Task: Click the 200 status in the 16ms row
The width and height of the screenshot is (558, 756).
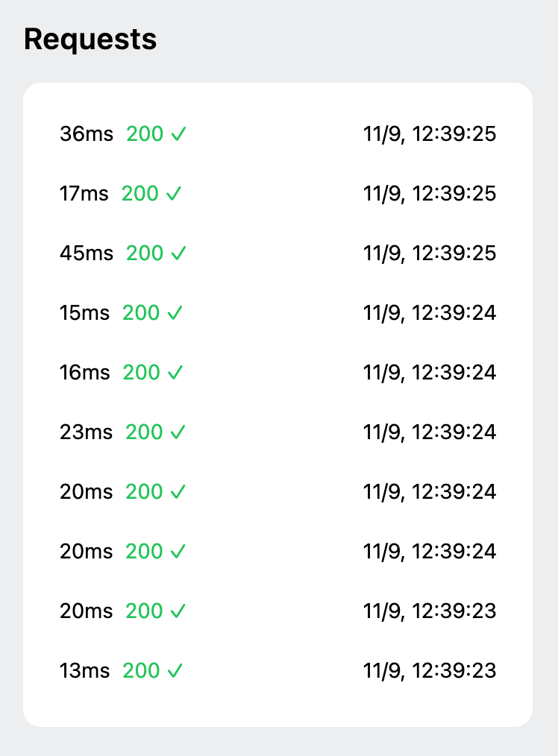Action: 142,373
